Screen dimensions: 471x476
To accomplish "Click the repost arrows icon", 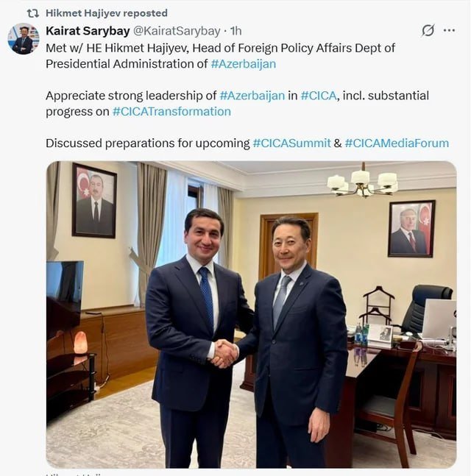I will tap(33, 13).
